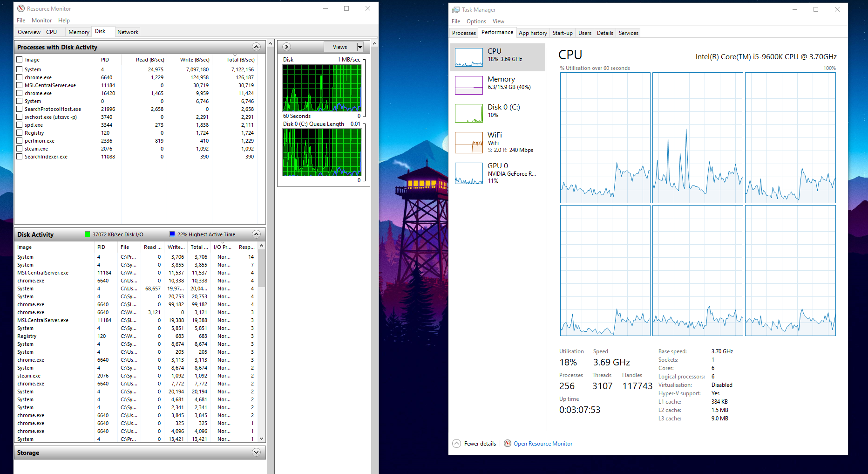Sort Disk Activity by Resp... column
The width and height of the screenshot is (868, 474).
click(246, 247)
